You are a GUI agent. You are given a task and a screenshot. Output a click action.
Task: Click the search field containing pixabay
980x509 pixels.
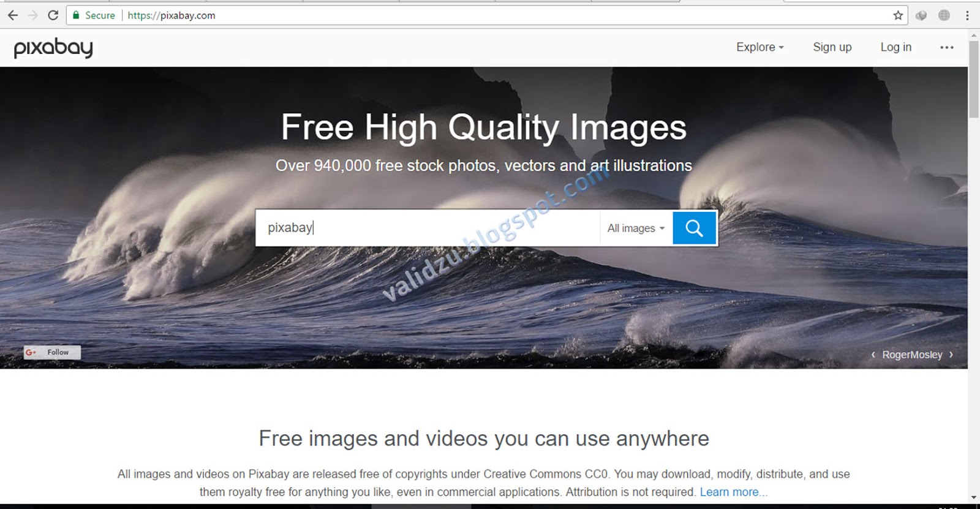coord(428,228)
